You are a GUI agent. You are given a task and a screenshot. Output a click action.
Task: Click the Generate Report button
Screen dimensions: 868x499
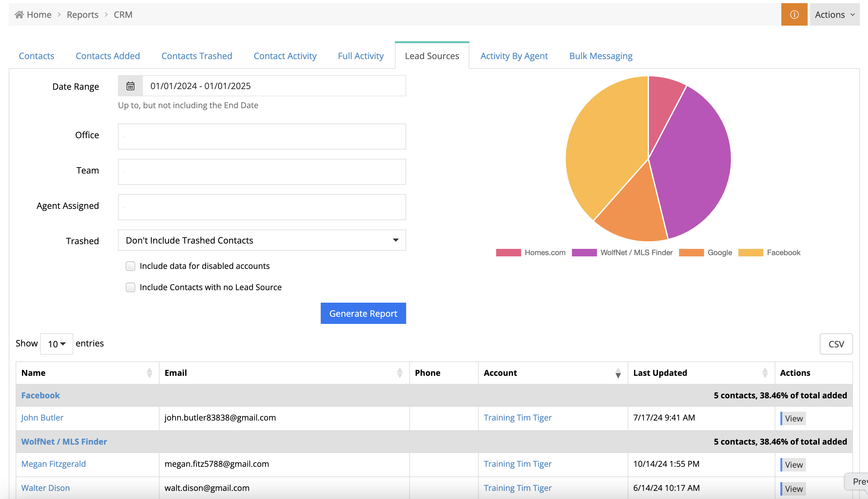(x=363, y=313)
